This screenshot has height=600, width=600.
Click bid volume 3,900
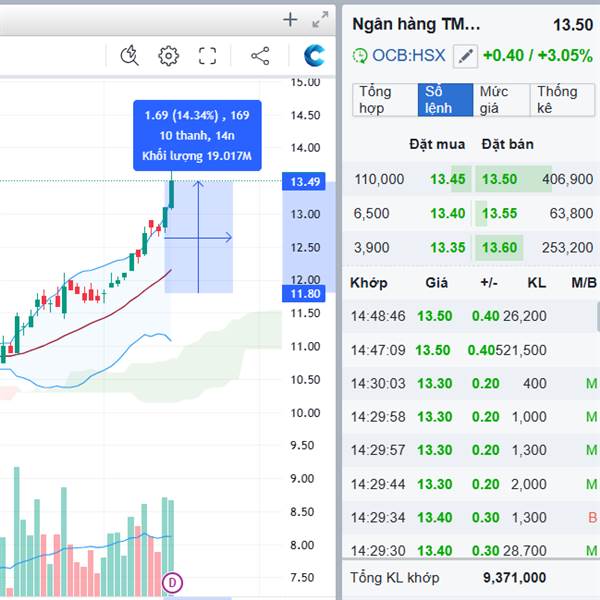(371, 248)
